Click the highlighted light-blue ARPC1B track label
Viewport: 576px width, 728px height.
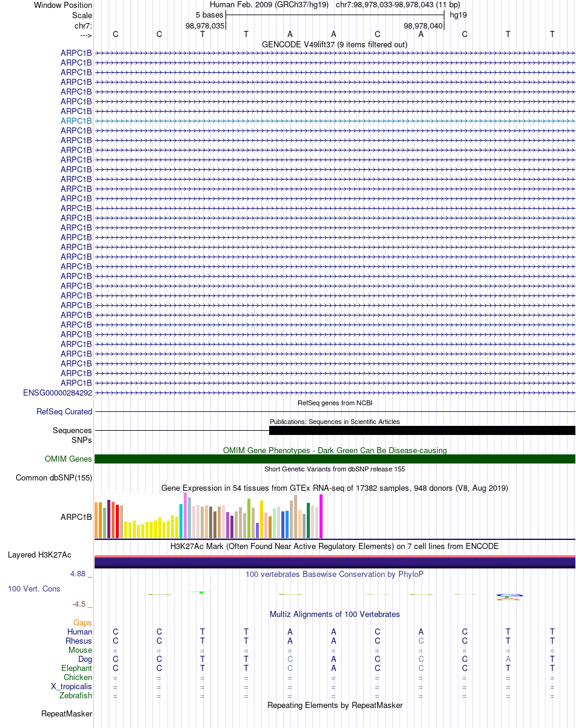(x=76, y=121)
